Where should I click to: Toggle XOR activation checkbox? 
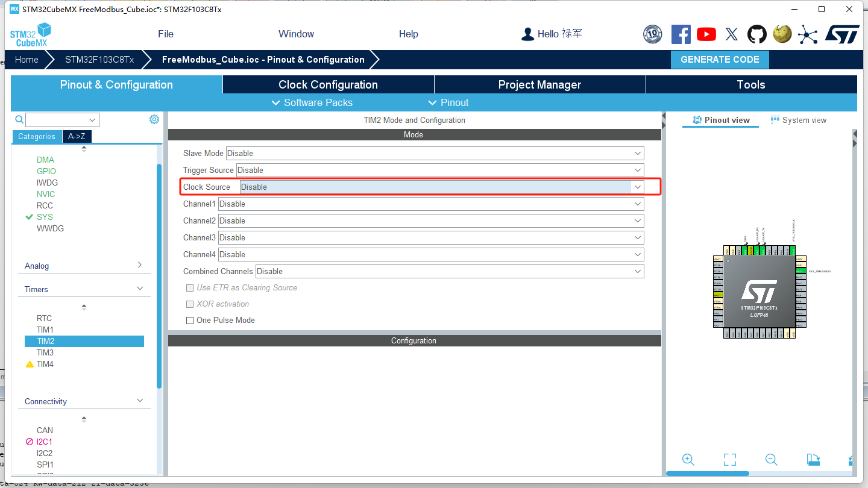190,304
